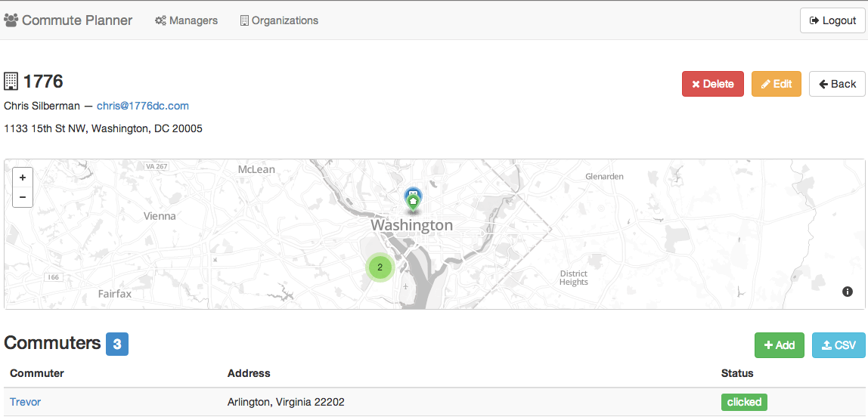Go back with the Back button
The width and height of the screenshot is (868, 417).
point(837,84)
